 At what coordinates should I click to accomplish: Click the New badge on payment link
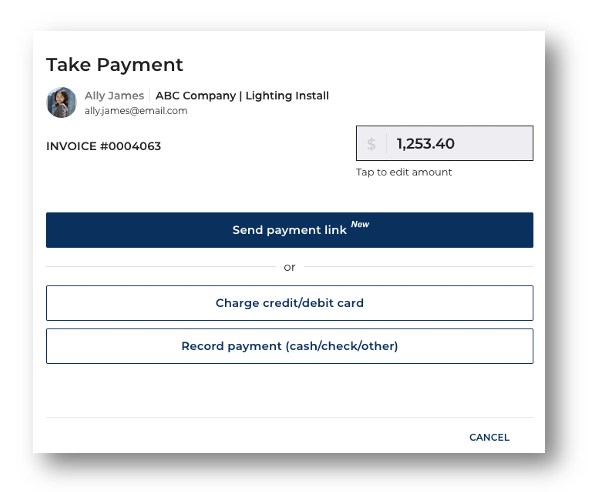pyautogui.click(x=360, y=224)
